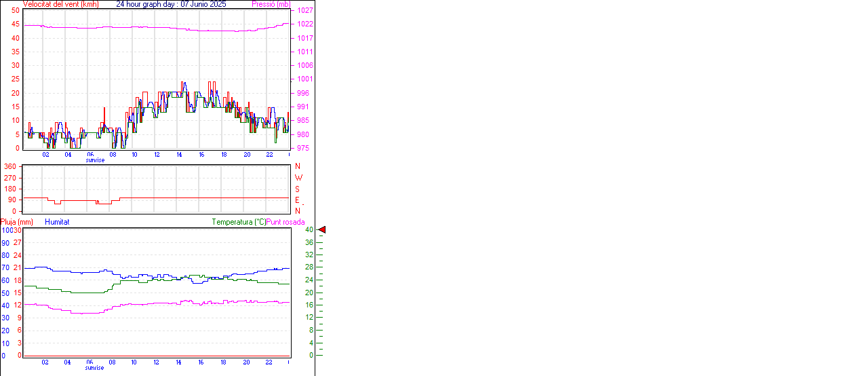Viewport: 868px width, 376px height.
Task: Click the 'Pluja (mm)' legend label
Action: 16,222
